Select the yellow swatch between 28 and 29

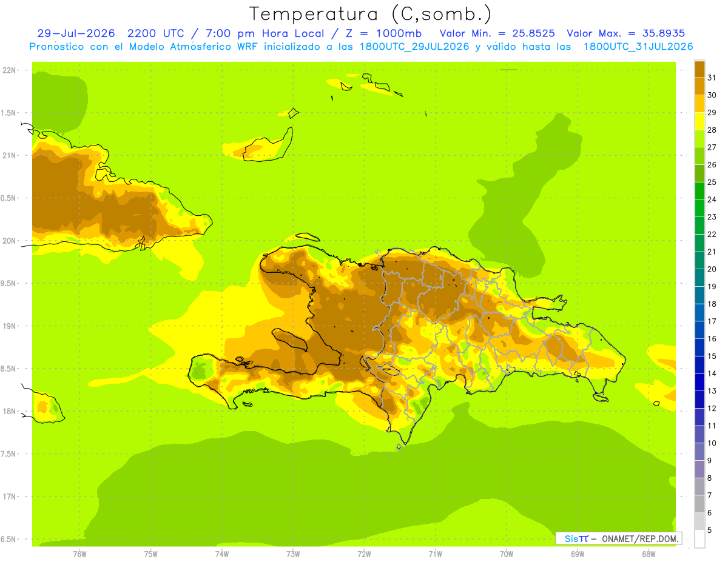tap(699, 121)
